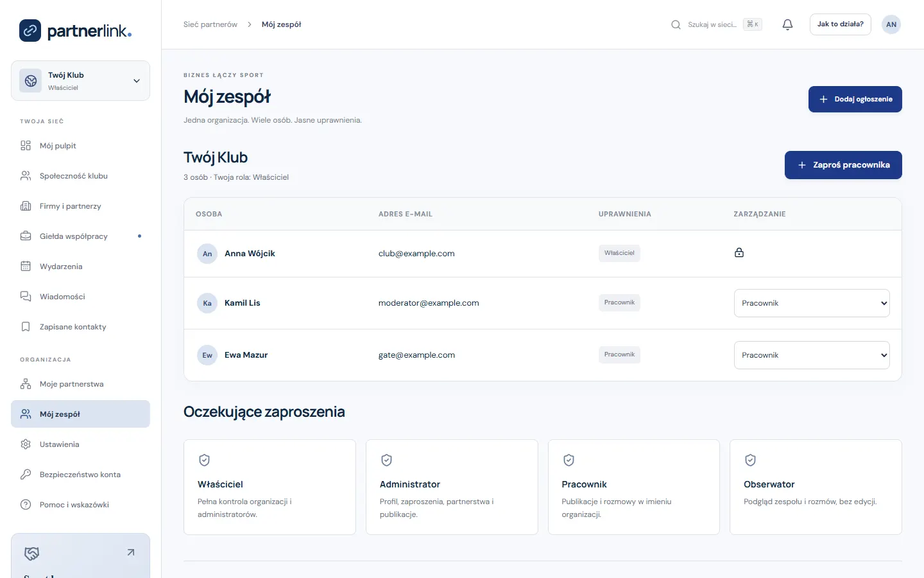Click Sieć partnerów breadcrumb link
Image resolution: width=924 pixels, height=578 pixels.
(210, 24)
